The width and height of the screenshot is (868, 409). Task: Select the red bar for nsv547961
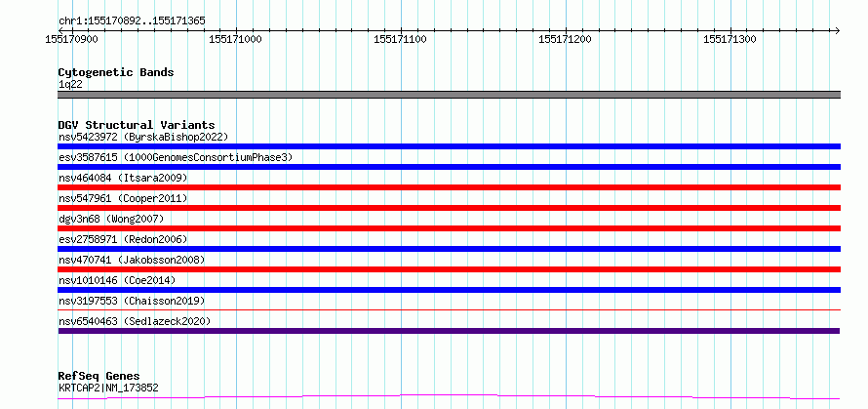pos(449,208)
